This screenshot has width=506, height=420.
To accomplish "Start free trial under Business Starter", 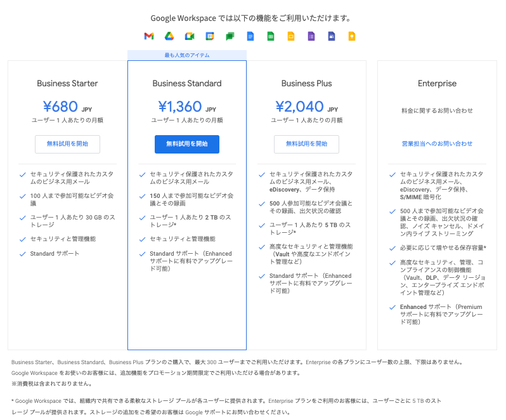I will tap(67, 144).
